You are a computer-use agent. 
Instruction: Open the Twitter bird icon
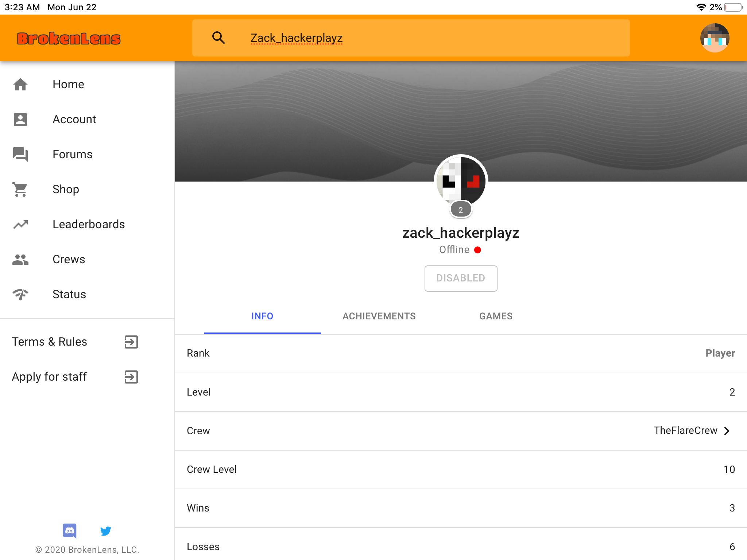pyautogui.click(x=105, y=531)
